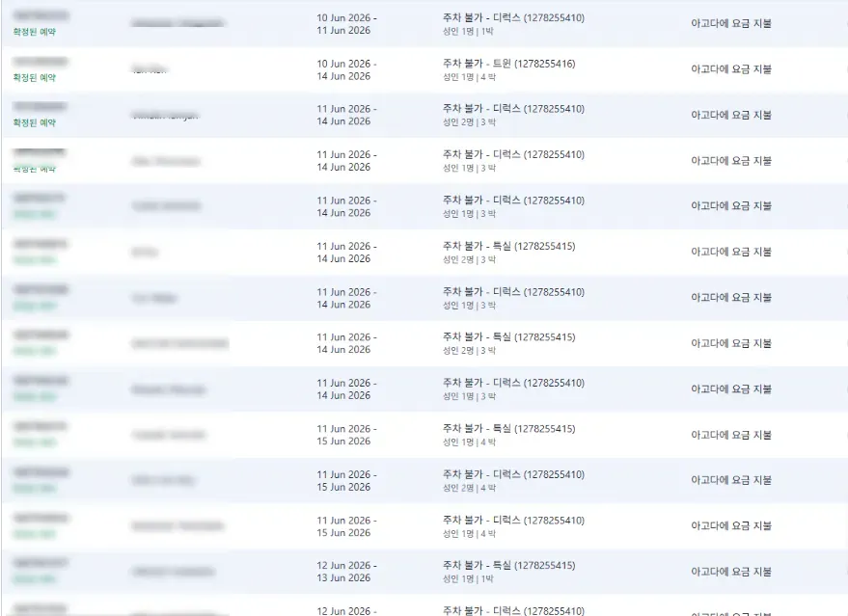
Task: Click the 12 Jun - 13 Jun 2026 date range
Action: pos(346,572)
